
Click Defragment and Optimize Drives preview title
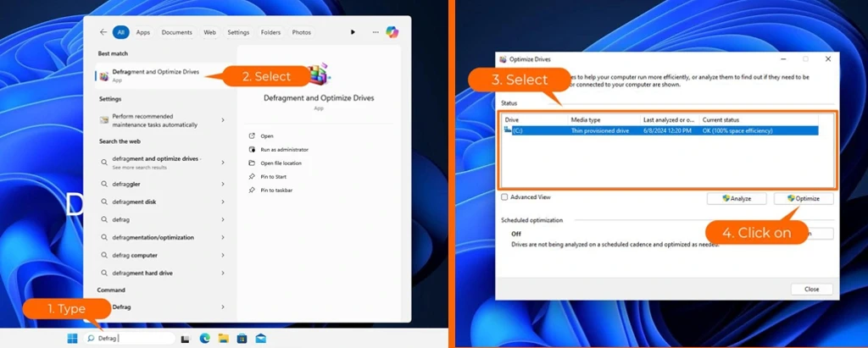pos(319,98)
